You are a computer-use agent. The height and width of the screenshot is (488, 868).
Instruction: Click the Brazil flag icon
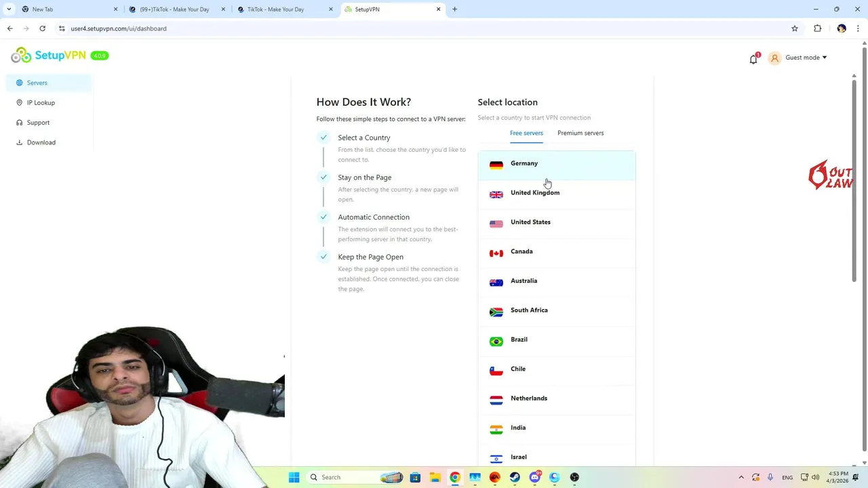496,341
